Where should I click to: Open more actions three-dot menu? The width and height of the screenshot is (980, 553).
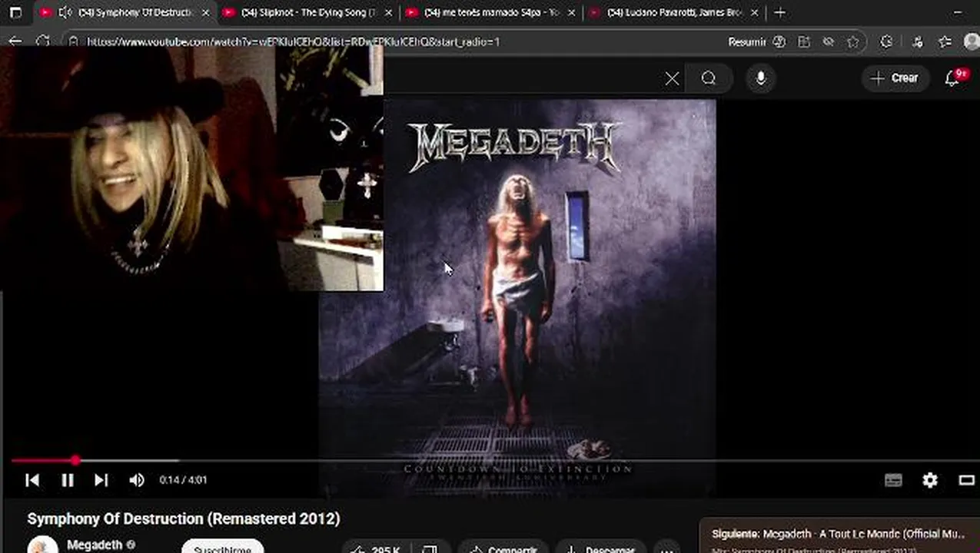click(x=667, y=549)
